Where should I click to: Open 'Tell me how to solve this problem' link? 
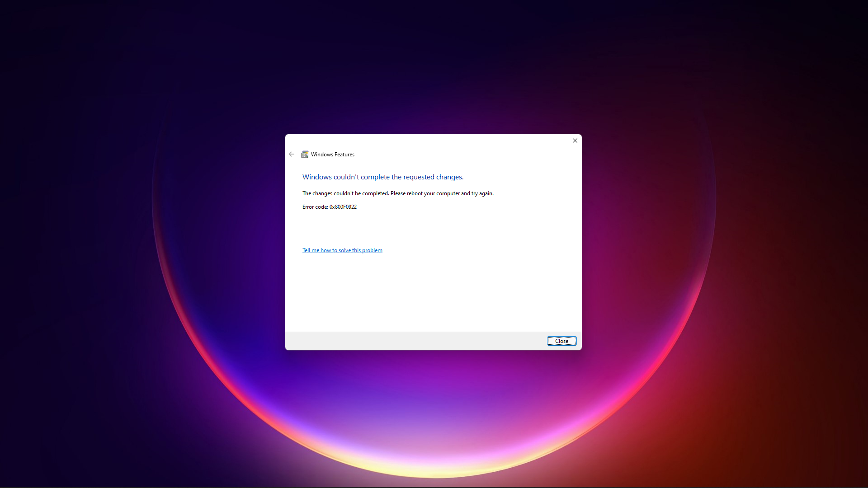342,250
